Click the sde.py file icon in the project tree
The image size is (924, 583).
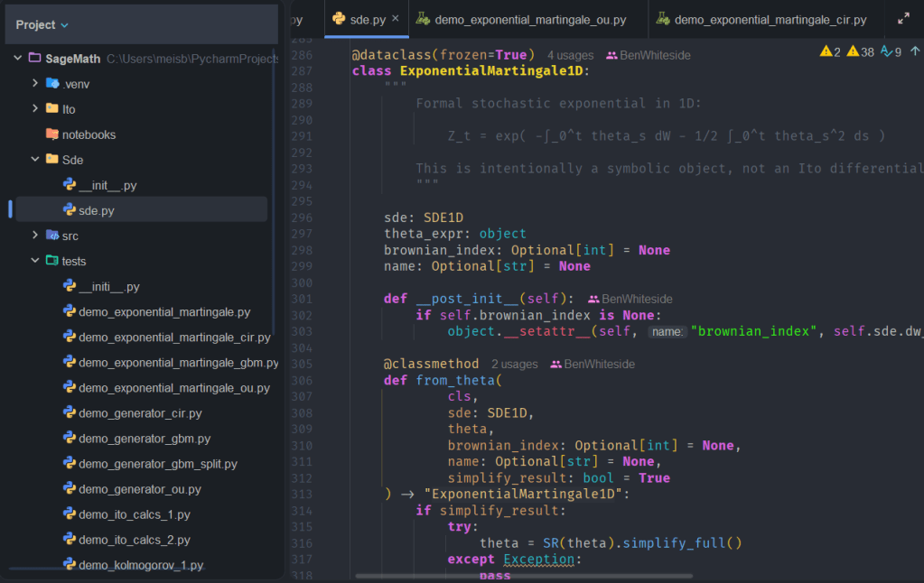click(x=68, y=208)
